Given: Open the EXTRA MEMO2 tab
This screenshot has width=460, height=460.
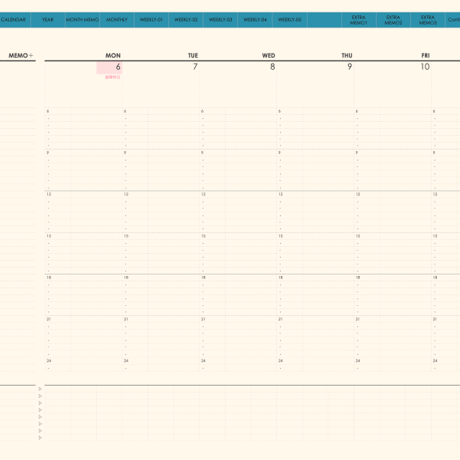Looking at the screenshot, I should pyautogui.click(x=393, y=20).
